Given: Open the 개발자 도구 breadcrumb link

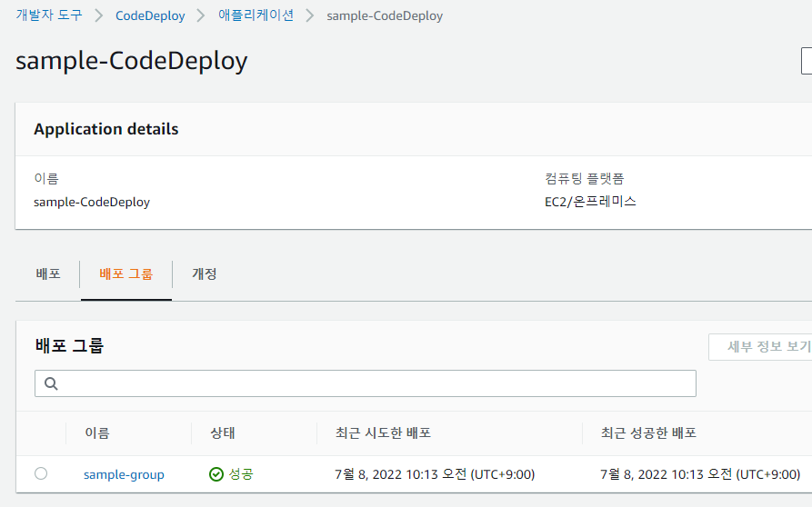Looking at the screenshot, I should click(49, 15).
